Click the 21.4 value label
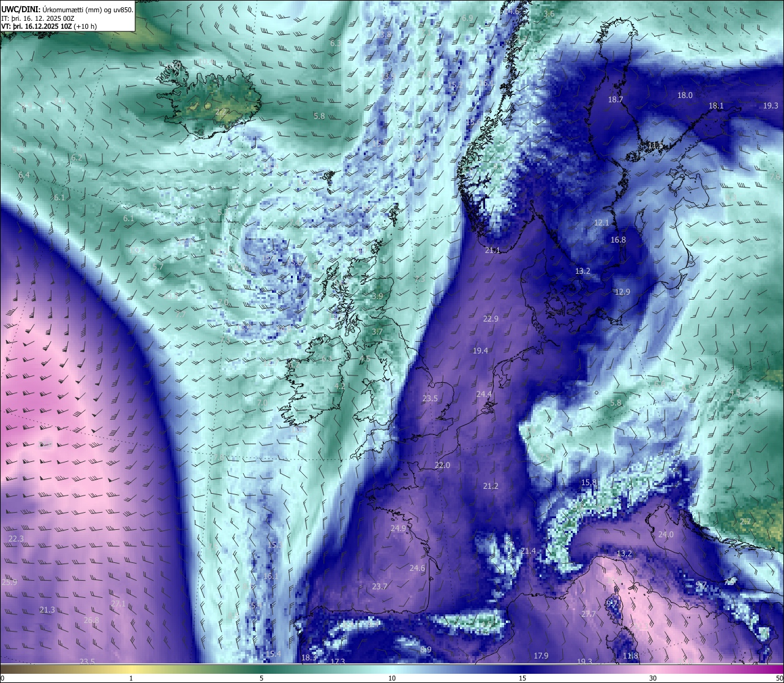Image resolution: width=784 pixels, height=683 pixels. coord(528,551)
